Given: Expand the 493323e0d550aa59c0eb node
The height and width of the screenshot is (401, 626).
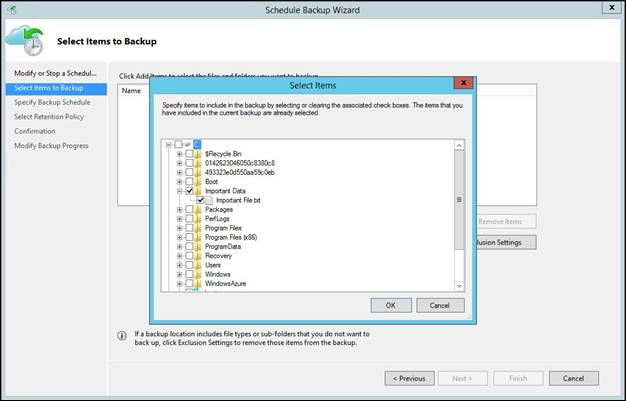Looking at the screenshot, I should pos(180,173).
